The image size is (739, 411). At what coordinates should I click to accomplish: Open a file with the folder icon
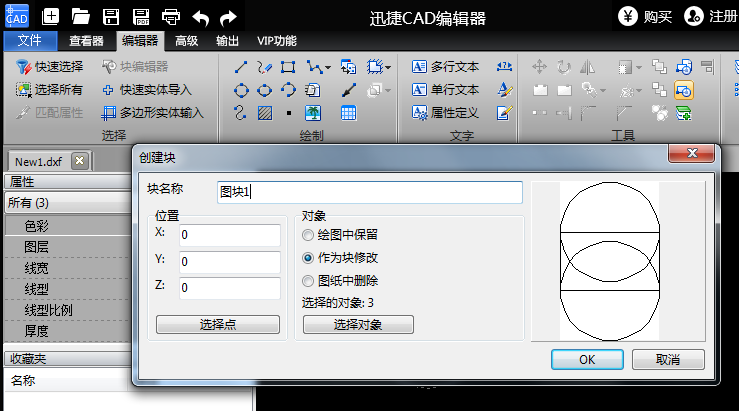(x=81, y=17)
